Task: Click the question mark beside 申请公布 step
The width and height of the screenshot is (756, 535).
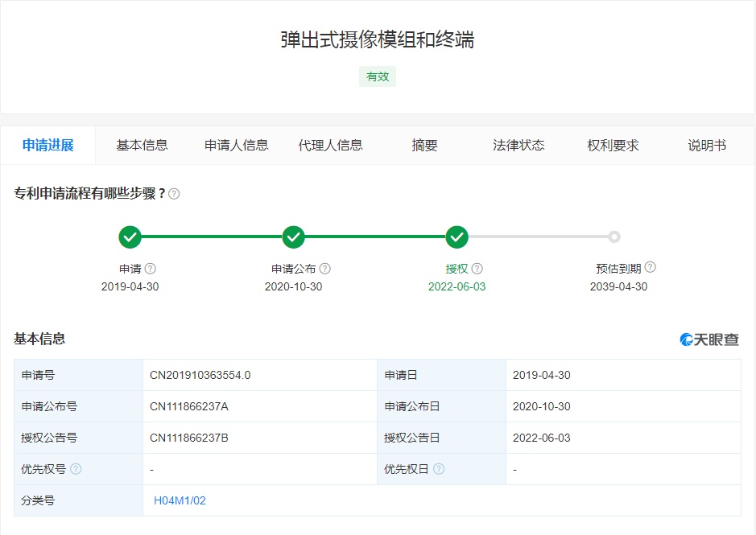Action: [x=325, y=269]
